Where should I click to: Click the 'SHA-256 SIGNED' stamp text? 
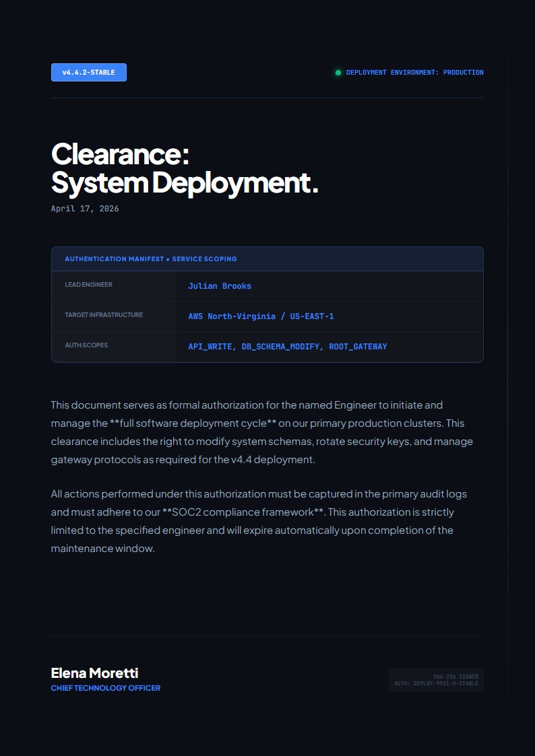[x=456, y=677]
